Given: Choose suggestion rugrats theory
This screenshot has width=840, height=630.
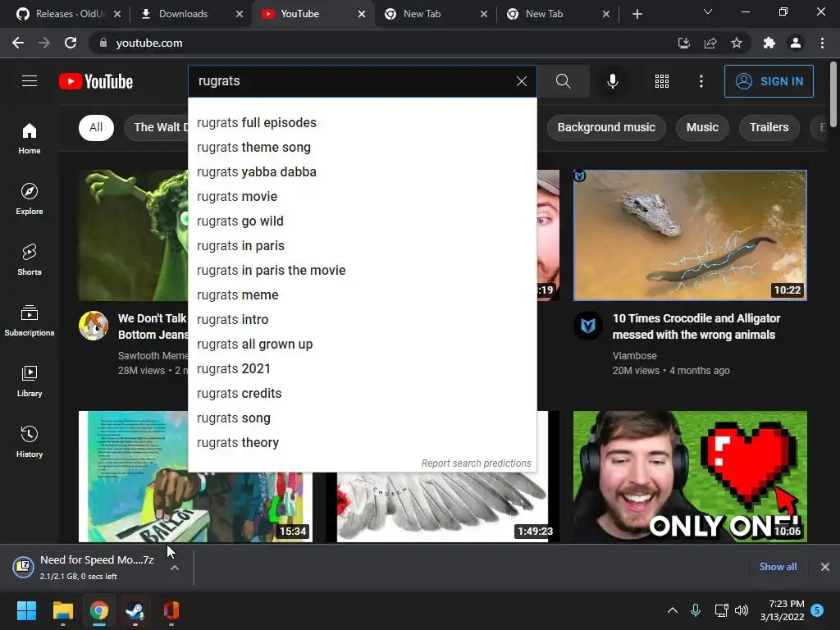Looking at the screenshot, I should pyautogui.click(x=363, y=443).
